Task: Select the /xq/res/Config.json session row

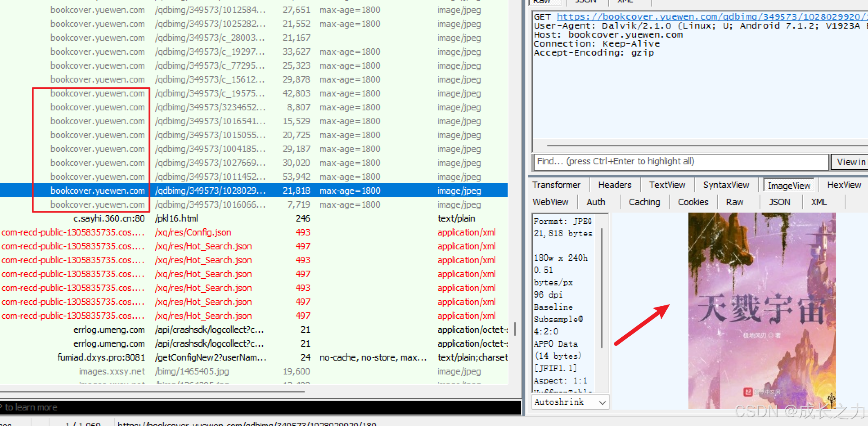Action: tap(254, 232)
